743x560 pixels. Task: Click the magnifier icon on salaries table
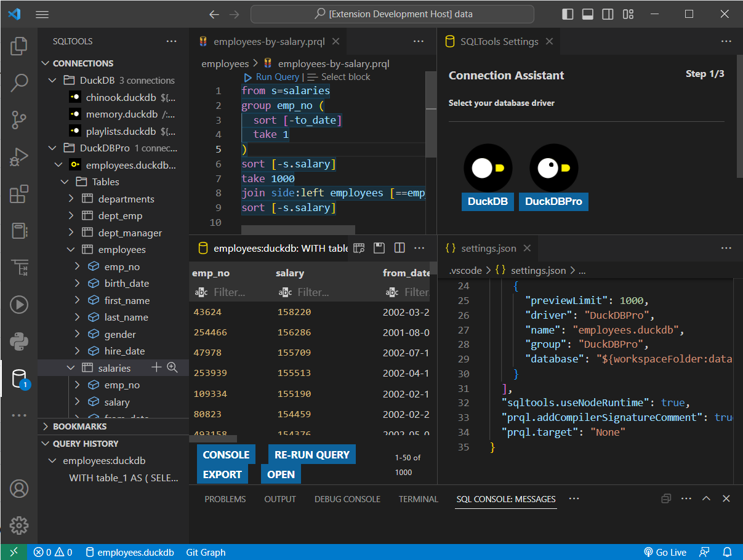pos(172,367)
